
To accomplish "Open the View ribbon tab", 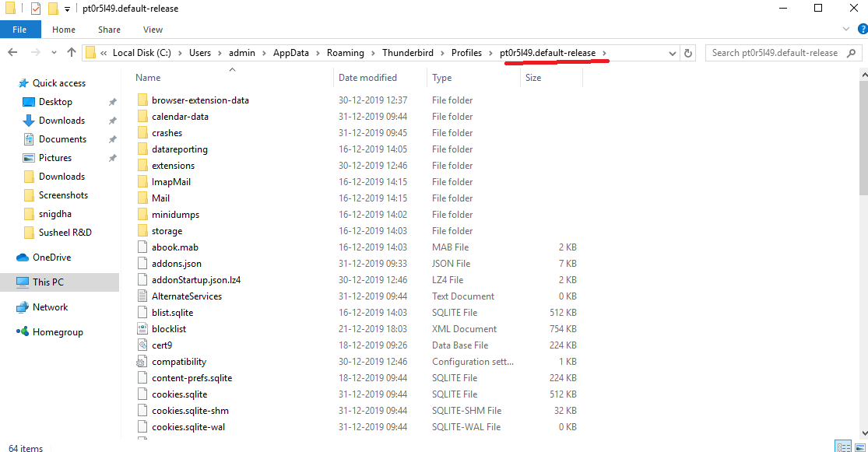I will 153,30.
